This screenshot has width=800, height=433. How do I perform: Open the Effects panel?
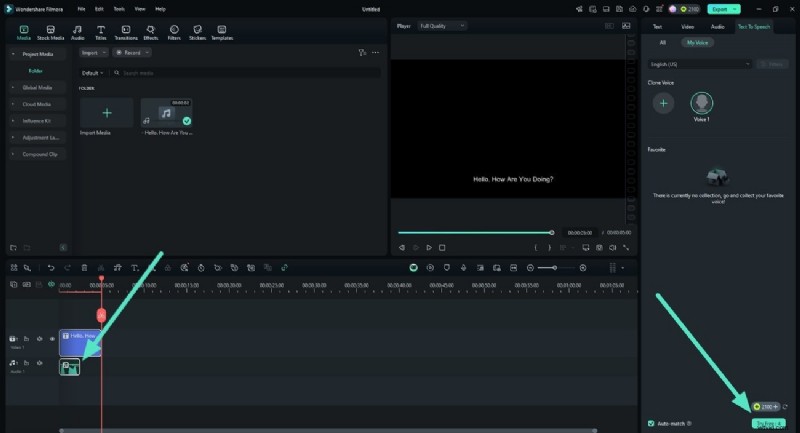[151, 33]
